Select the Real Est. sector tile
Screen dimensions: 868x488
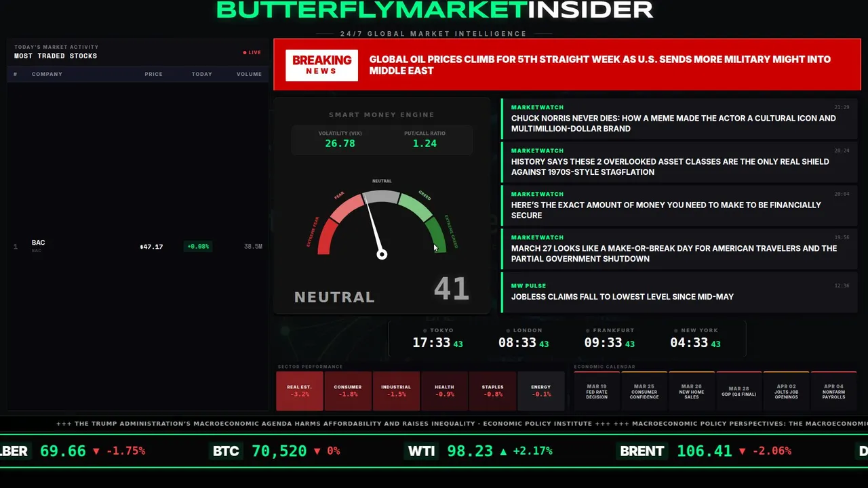300,391
